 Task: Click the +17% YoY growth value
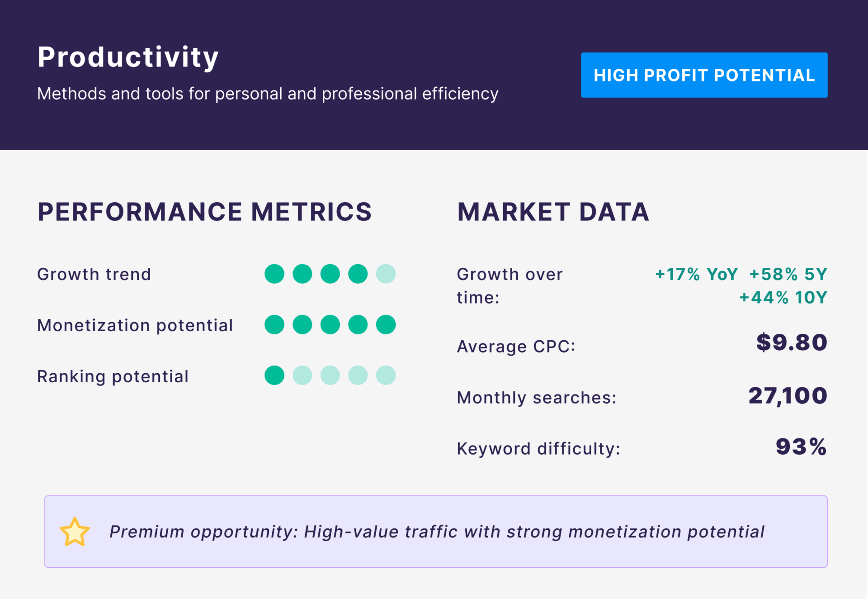[x=696, y=274]
